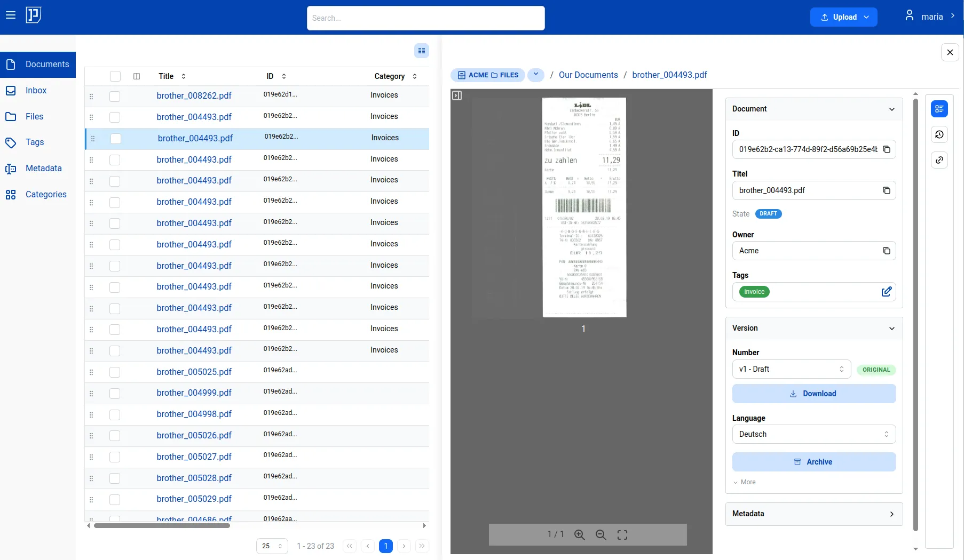The image size is (964, 560).
Task: Click the vertical scrollbar of details panel
Action: coord(915,315)
